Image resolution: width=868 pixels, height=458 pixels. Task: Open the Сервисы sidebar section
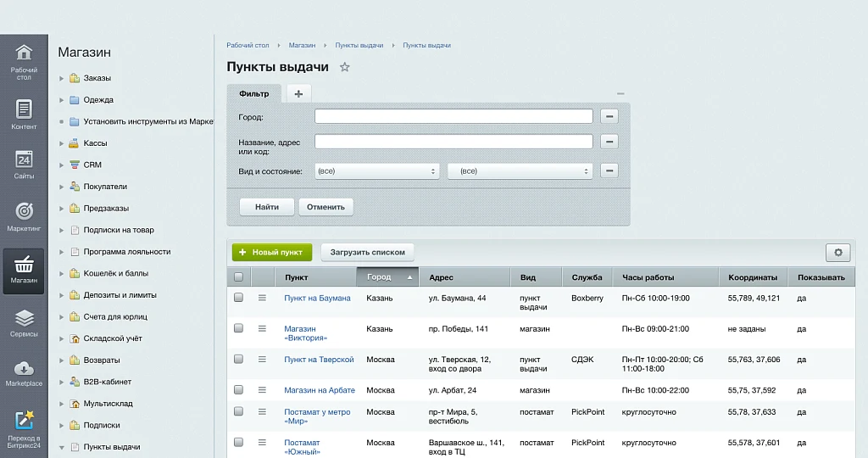[x=24, y=323]
